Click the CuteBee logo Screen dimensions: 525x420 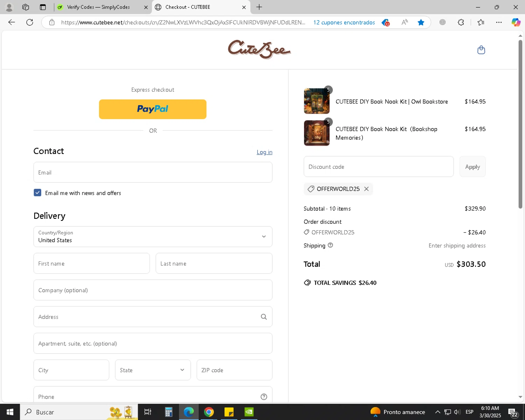(x=259, y=49)
